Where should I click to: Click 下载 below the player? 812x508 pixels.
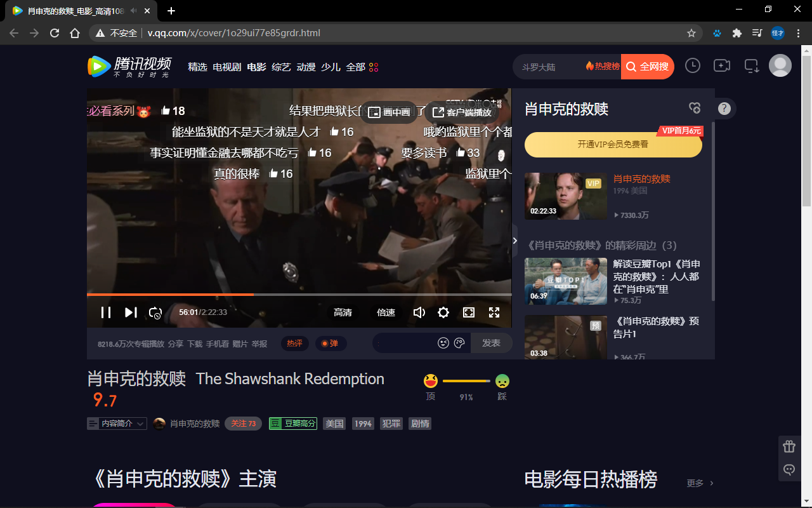(195, 344)
